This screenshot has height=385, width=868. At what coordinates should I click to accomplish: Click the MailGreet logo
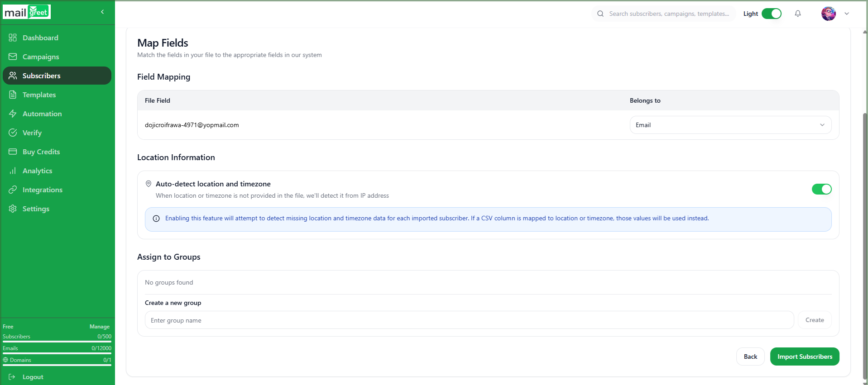[x=27, y=12]
